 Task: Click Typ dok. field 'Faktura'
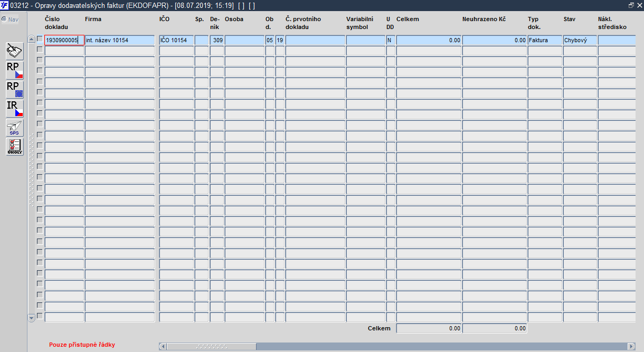545,40
